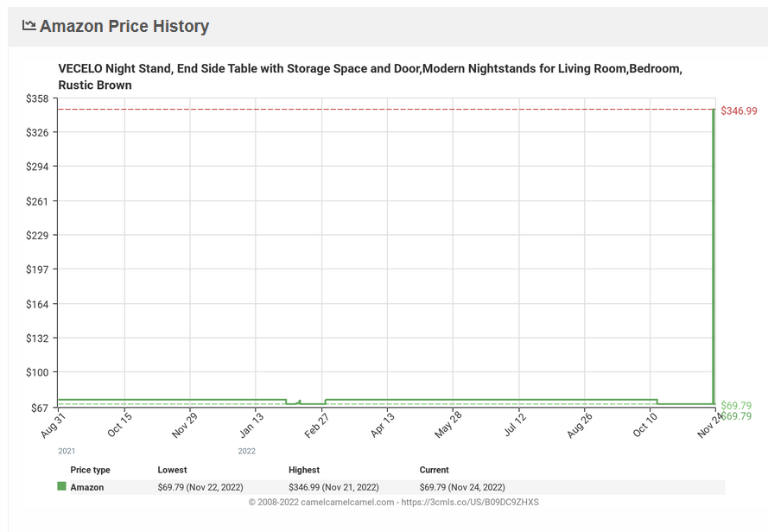Click the Oct 10 x-axis date label
Viewport: 768px width, 532px height.
pyautogui.click(x=644, y=426)
